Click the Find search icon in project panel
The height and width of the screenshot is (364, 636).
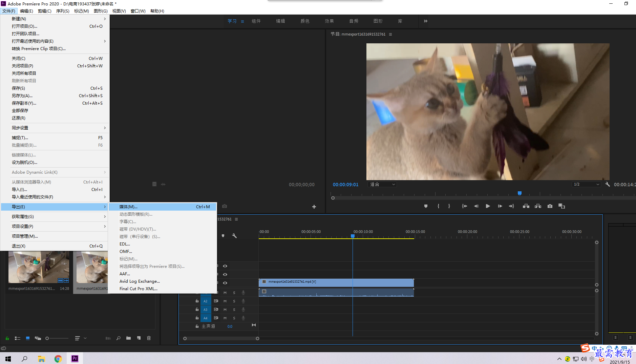coord(119,338)
